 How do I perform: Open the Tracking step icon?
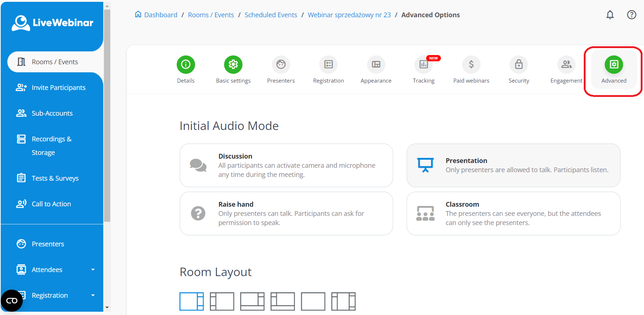click(424, 65)
